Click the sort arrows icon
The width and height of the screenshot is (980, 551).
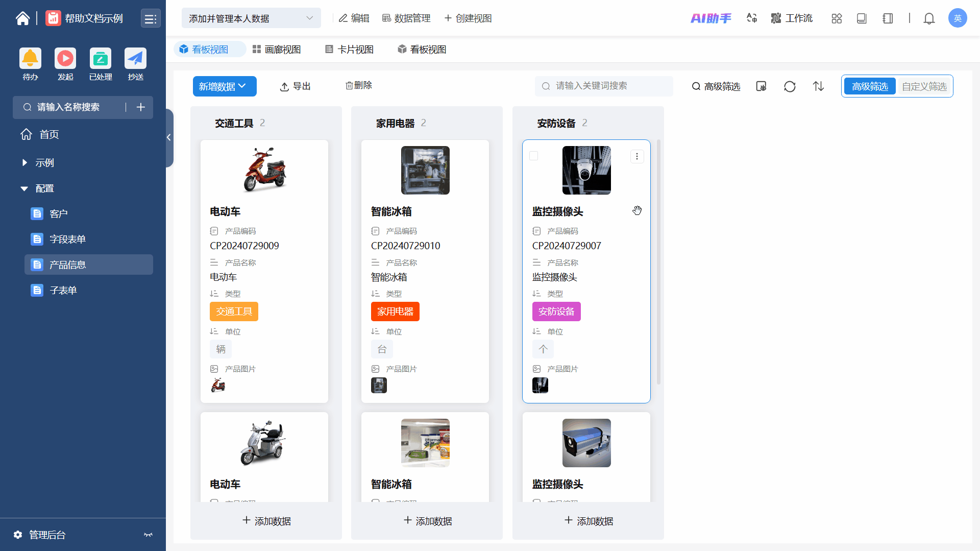[818, 86]
